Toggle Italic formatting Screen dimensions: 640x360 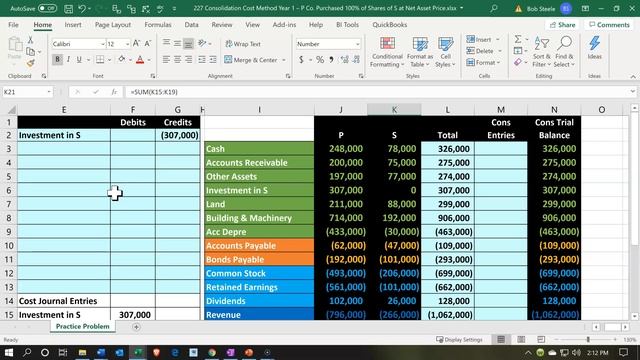click(x=68, y=60)
